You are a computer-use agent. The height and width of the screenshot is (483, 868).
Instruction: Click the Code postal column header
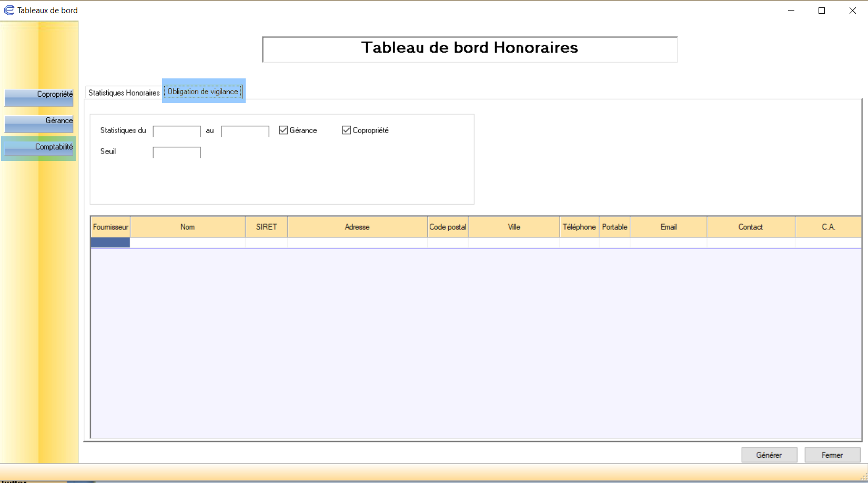point(448,227)
